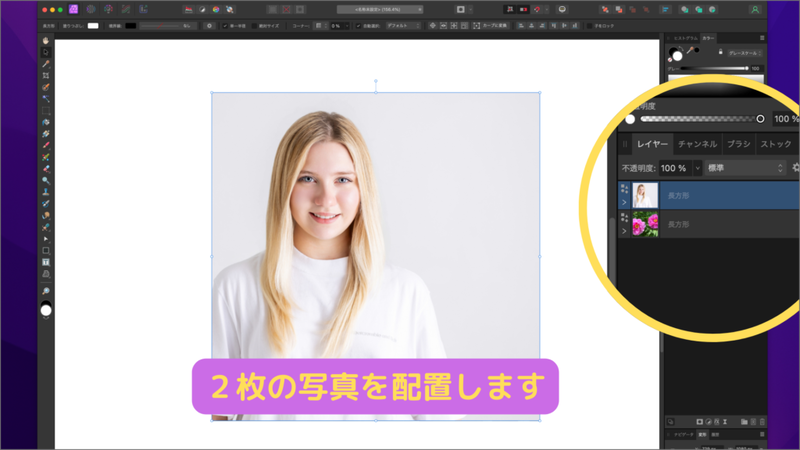800x450 pixels.
Task: Select the Paint Brush tool
Action: point(45,145)
